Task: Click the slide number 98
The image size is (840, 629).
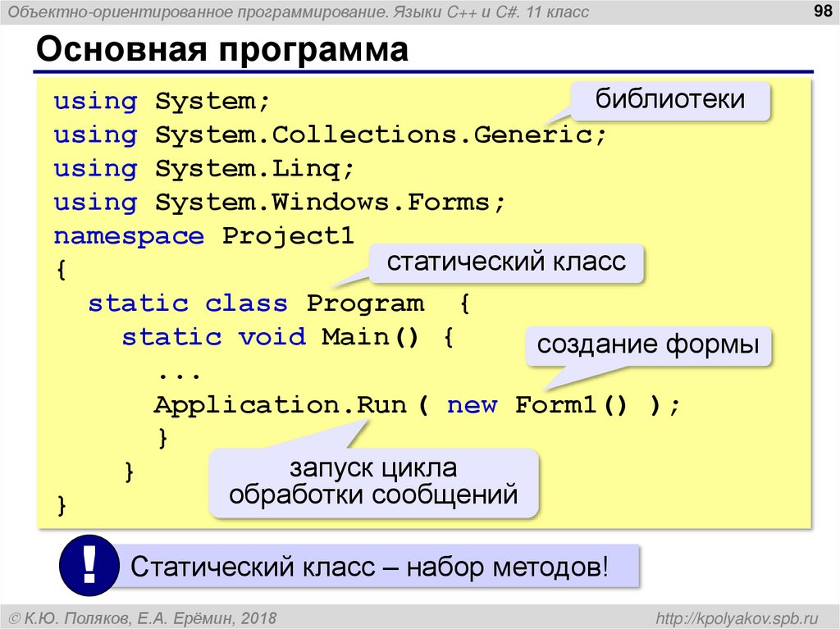Action: (822, 11)
